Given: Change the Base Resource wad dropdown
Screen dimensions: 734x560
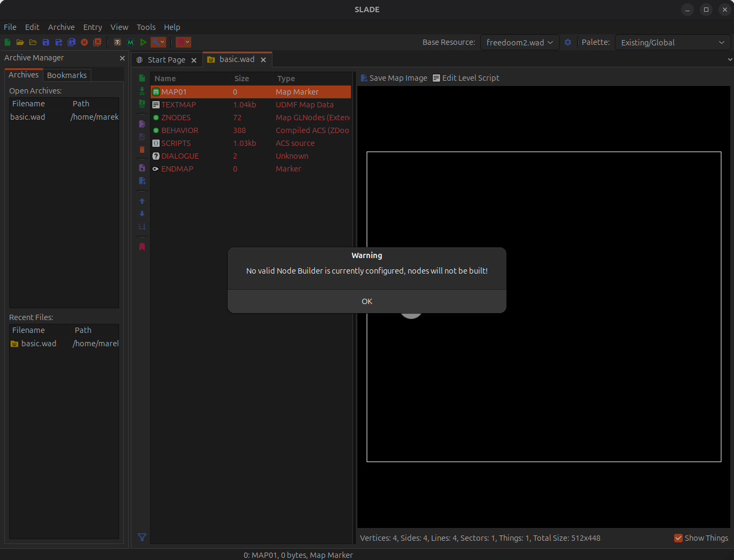Looking at the screenshot, I should [519, 42].
